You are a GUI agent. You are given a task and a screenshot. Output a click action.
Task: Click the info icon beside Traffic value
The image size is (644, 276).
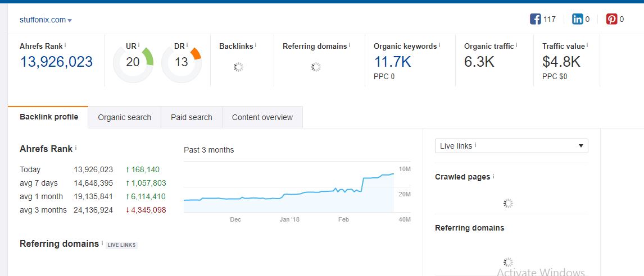[587, 45]
